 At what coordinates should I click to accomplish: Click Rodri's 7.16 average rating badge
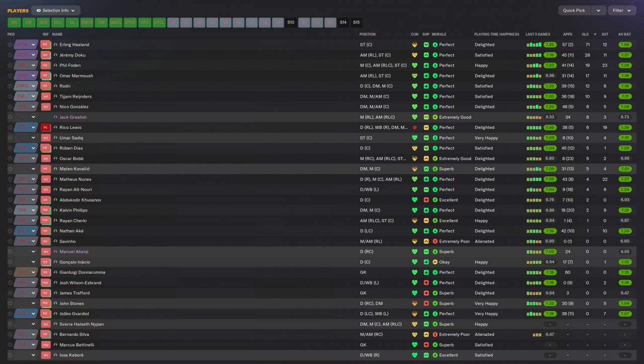624,86
